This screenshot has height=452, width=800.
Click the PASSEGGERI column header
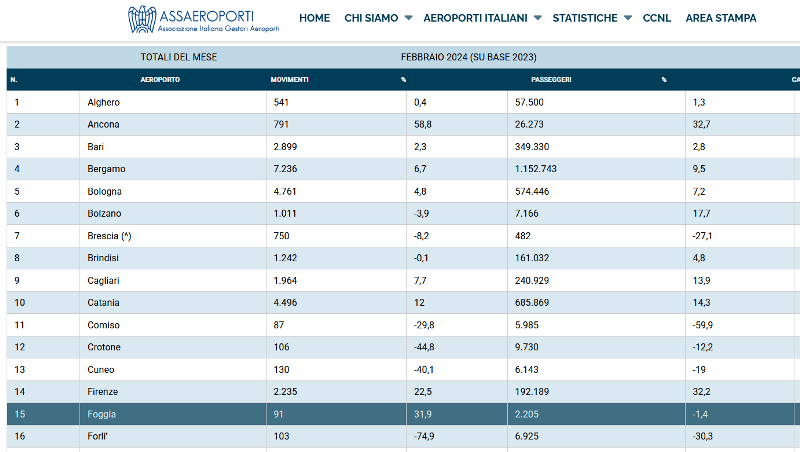(x=551, y=80)
